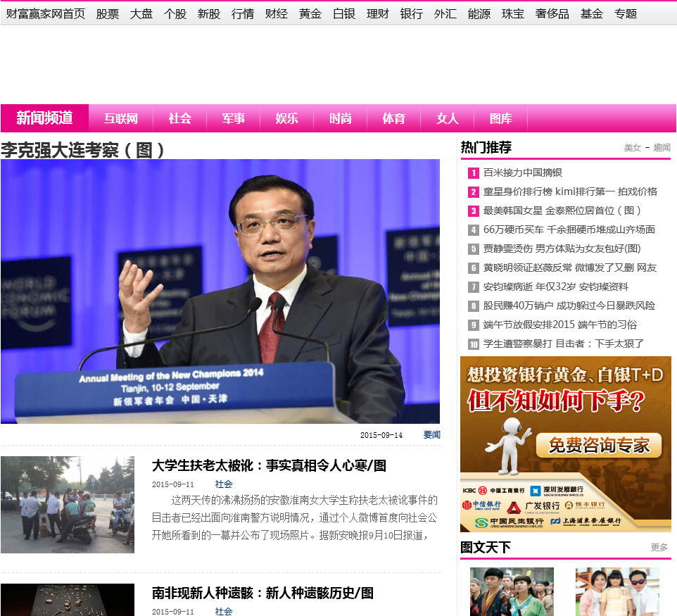Click the 中国民生银行 logo in the ad
Image resolution: width=677 pixels, height=616 pixels.
[x=509, y=522]
